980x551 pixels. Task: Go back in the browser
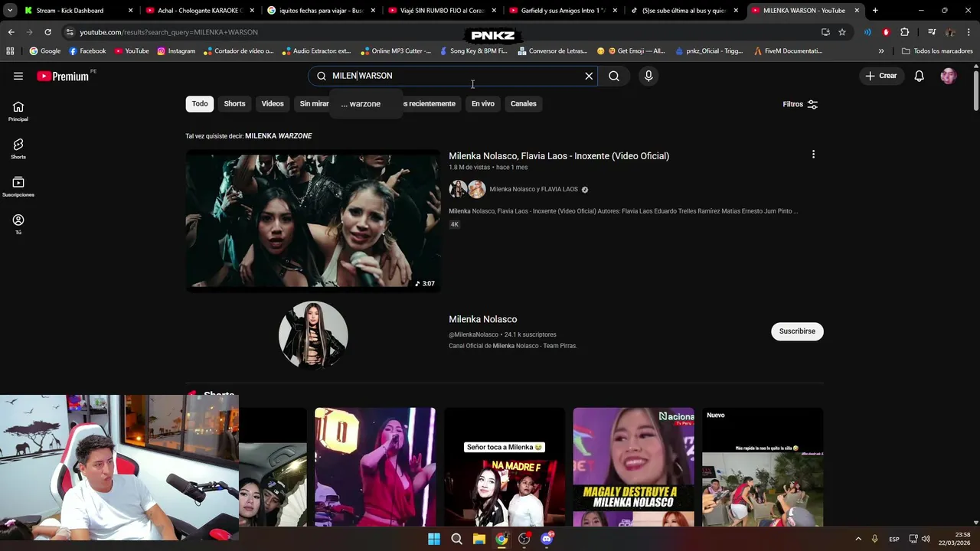(11, 32)
